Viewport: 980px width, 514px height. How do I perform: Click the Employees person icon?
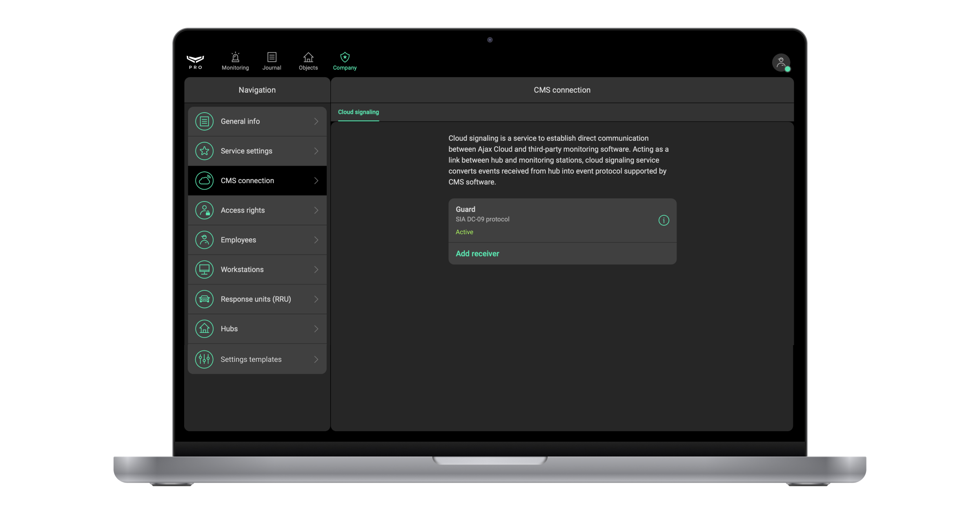point(205,240)
